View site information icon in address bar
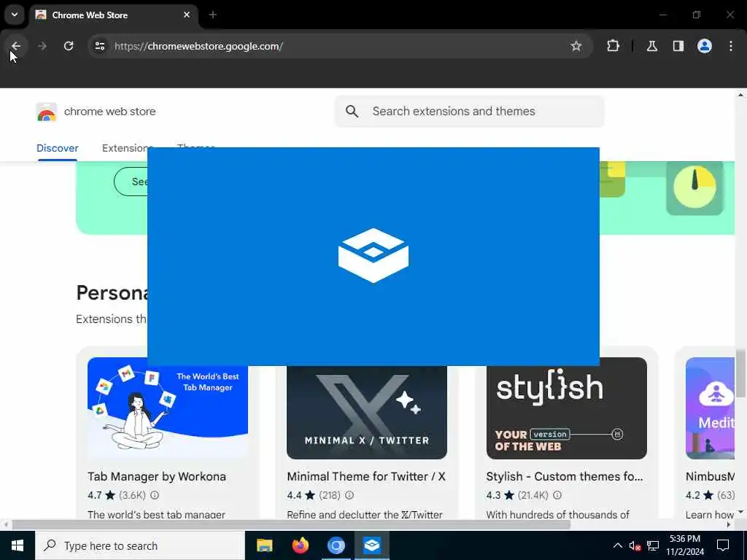 [99, 46]
